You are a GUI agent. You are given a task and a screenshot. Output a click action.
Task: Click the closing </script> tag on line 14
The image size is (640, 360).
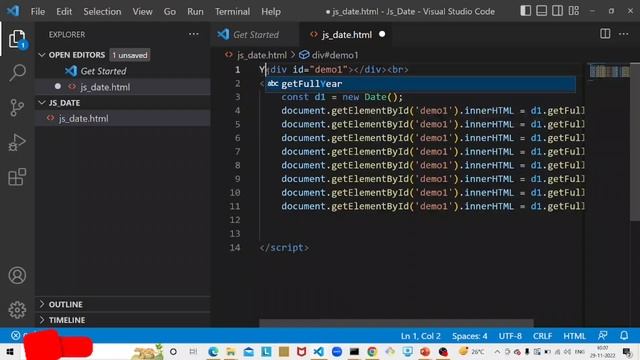[284, 247]
